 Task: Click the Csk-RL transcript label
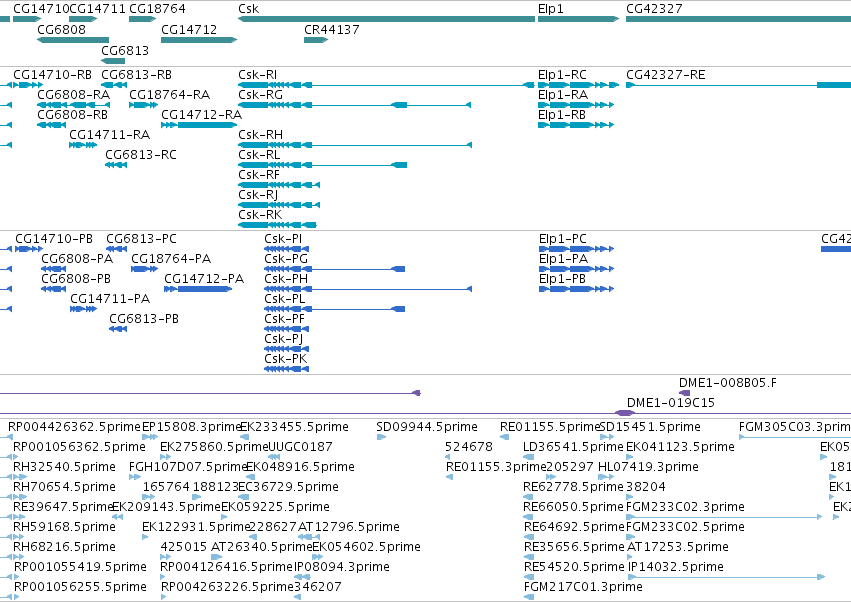point(259,155)
